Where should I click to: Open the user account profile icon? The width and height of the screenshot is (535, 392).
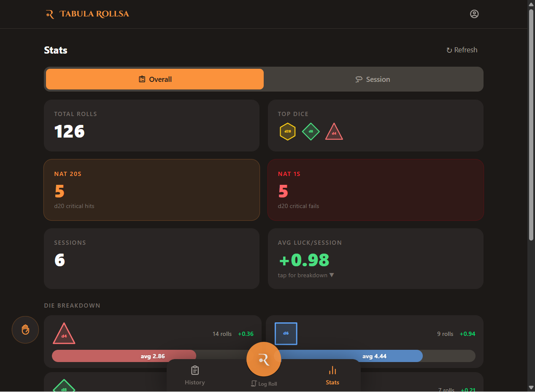point(474,14)
